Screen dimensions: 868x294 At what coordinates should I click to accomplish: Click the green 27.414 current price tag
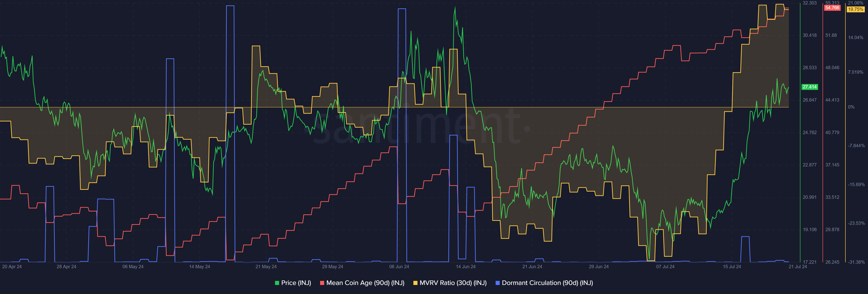(809, 87)
